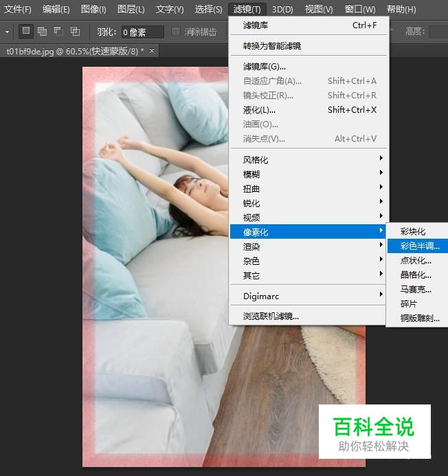Select 铜版雕刻... filter

(x=418, y=318)
